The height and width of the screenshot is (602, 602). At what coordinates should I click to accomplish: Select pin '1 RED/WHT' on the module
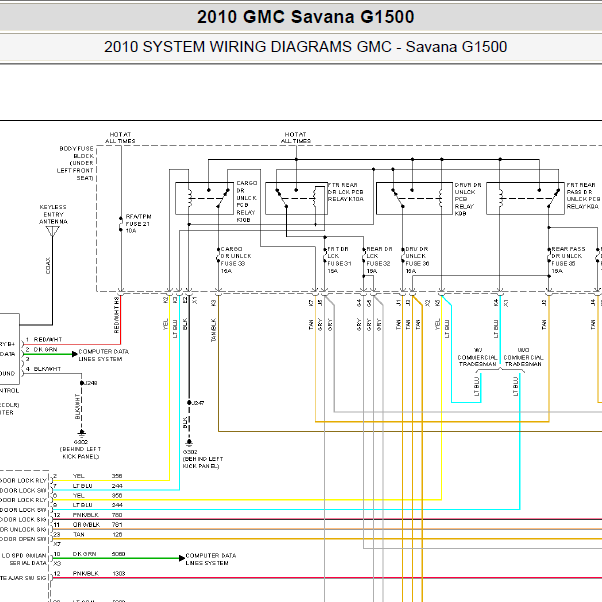coord(44,339)
